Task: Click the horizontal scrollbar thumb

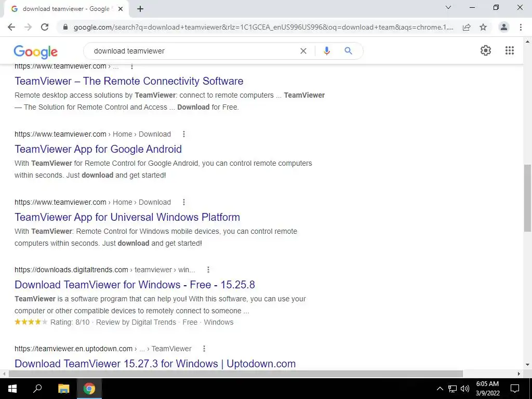Action: [235, 374]
